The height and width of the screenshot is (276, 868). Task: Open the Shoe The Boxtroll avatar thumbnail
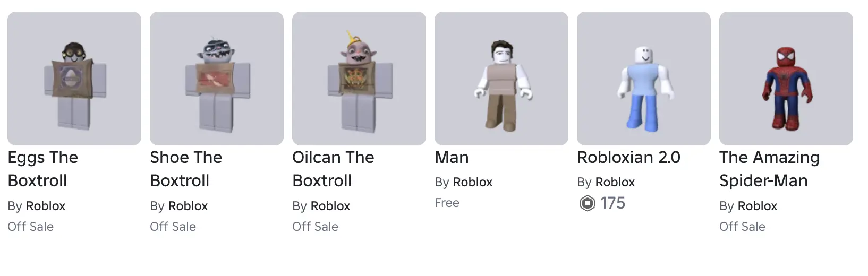[217, 79]
